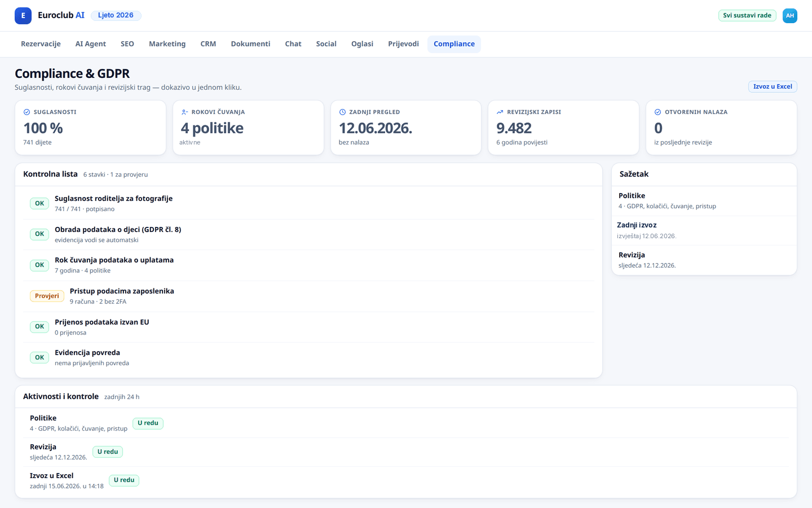This screenshot has height=508, width=812.
Task: Click the person icon on Rokovi čuvanja card
Action: [x=184, y=112]
